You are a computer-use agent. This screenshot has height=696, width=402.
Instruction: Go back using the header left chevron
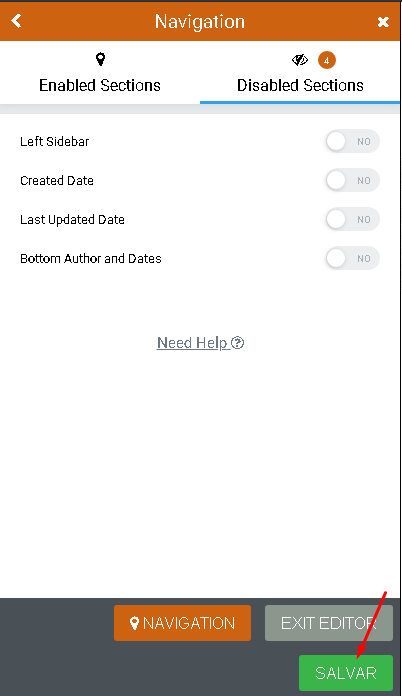coord(16,21)
